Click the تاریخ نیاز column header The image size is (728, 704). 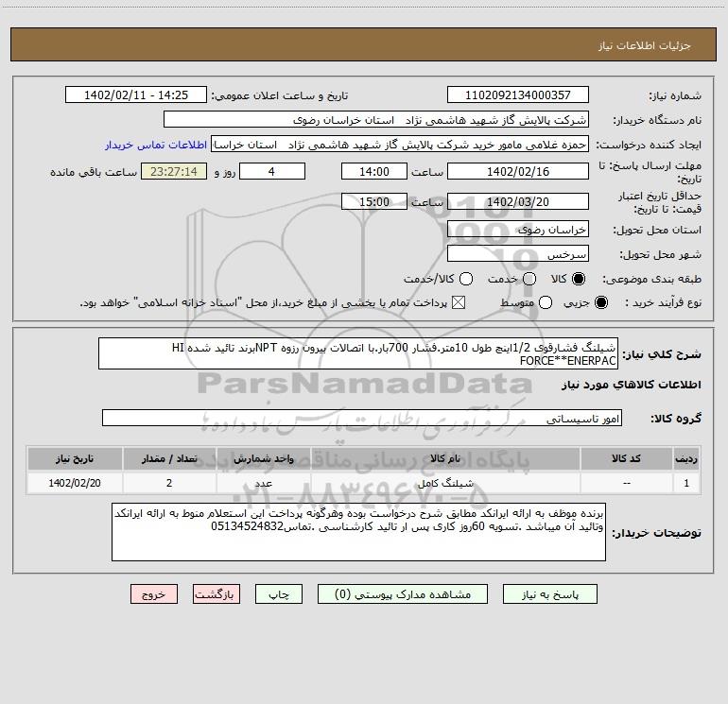[75, 459]
